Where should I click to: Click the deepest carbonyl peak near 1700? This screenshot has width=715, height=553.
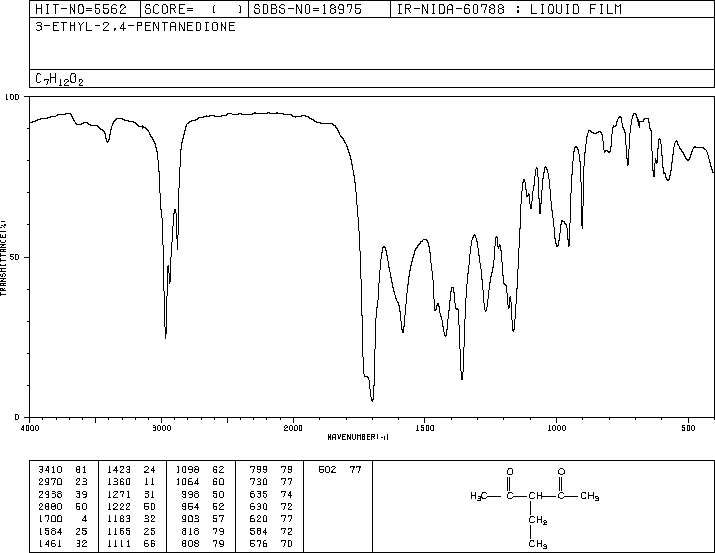[x=373, y=400]
